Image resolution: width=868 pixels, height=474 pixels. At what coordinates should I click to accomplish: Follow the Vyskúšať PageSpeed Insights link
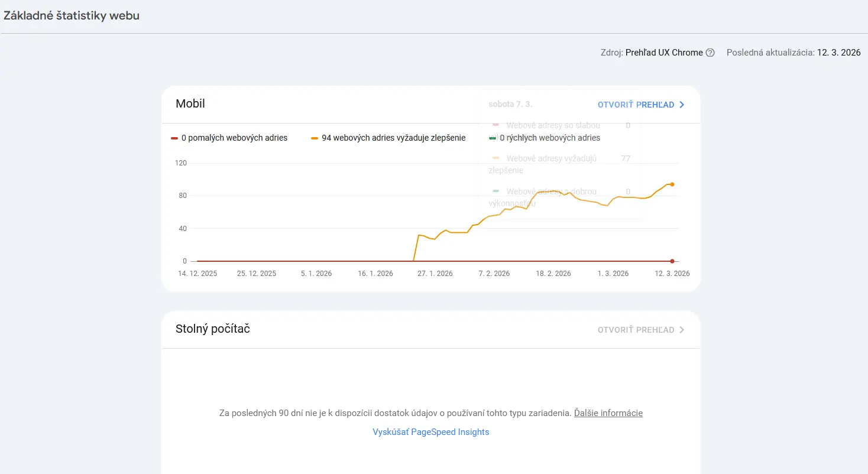tap(430, 432)
